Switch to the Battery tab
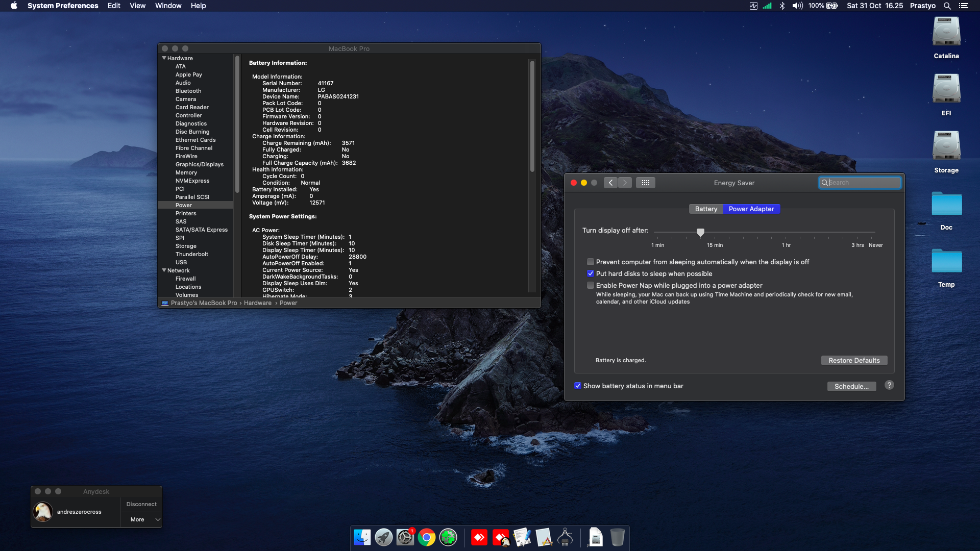 [706, 209]
